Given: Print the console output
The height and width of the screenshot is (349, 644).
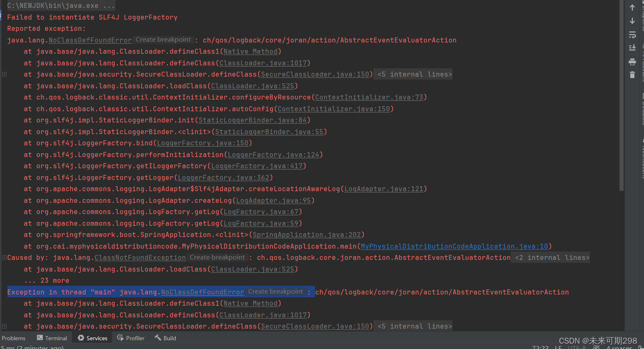Looking at the screenshot, I should click(x=632, y=62).
